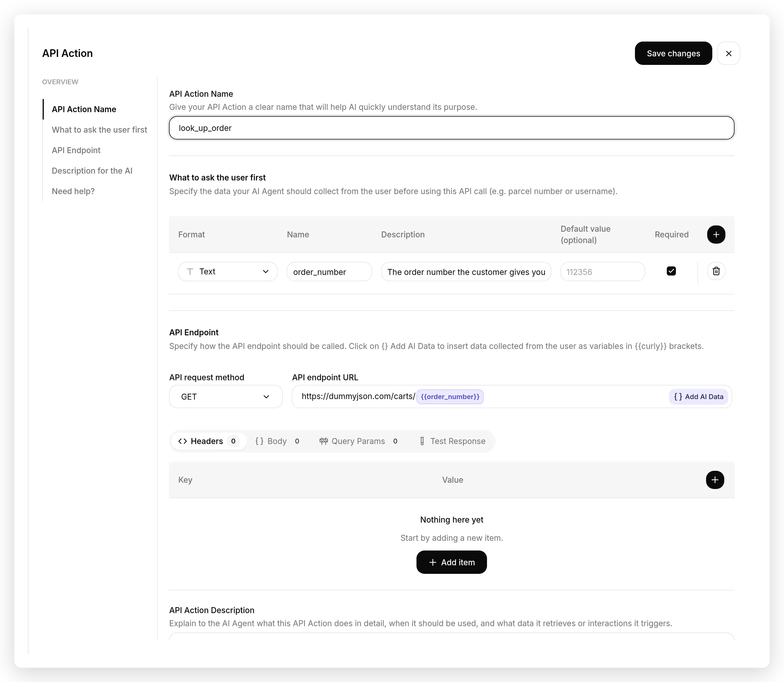Click the order_number name field
Image resolution: width=784 pixels, height=682 pixels.
[x=329, y=272]
